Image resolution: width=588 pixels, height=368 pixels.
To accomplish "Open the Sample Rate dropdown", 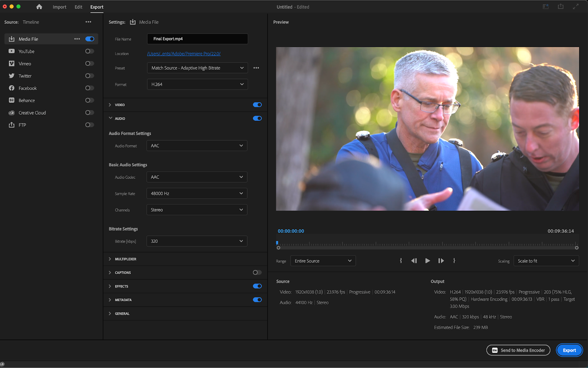I will [197, 193].
